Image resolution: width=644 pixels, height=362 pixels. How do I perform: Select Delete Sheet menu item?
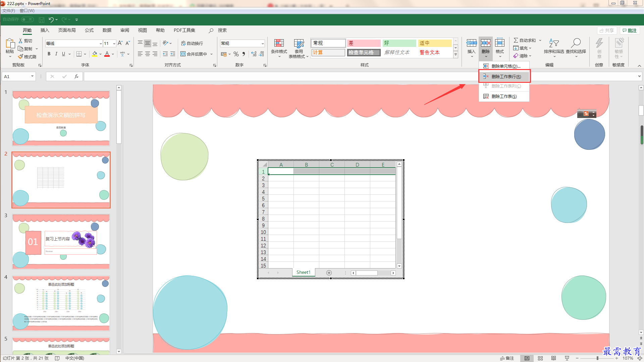coord(504,97)
